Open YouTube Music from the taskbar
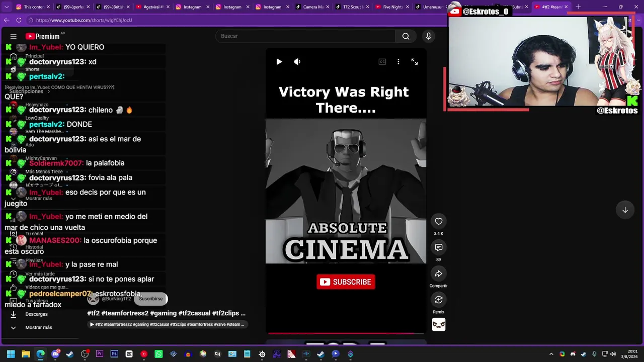Screen dimensions: 644x362 pyautogui.click(x=144, y=354)
